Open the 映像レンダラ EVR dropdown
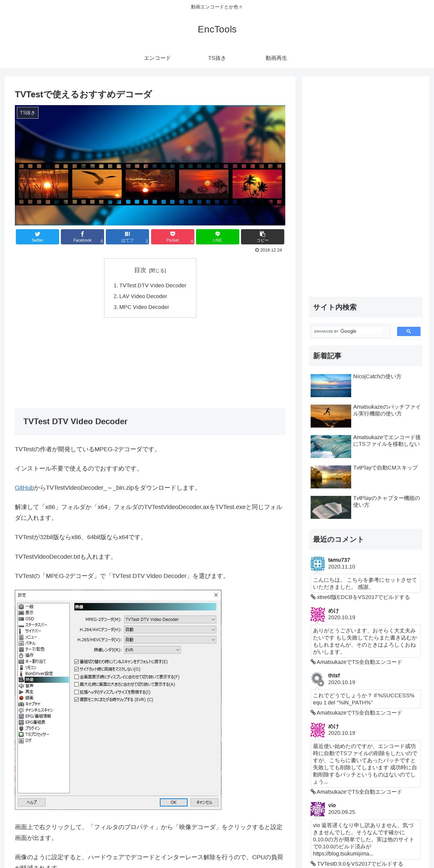This screenshot has width=434, height=868. 152,650
